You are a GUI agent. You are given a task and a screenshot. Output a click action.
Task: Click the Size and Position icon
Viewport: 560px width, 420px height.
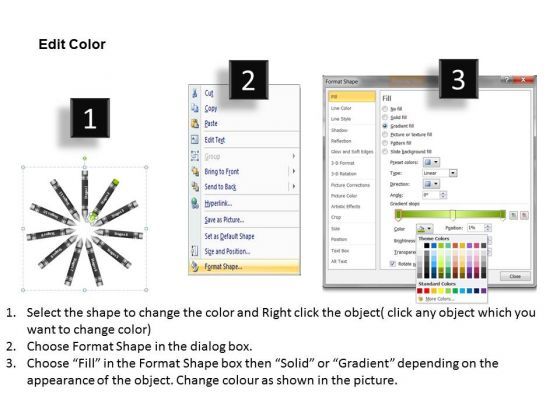195,251
